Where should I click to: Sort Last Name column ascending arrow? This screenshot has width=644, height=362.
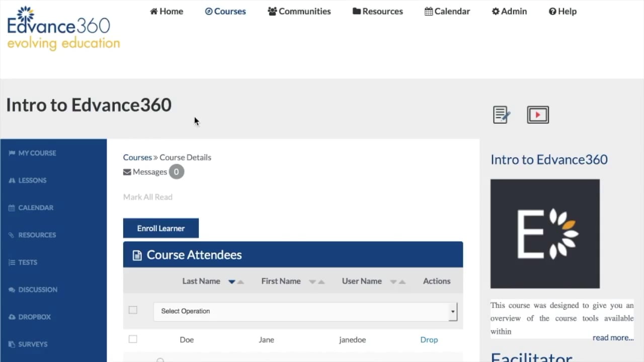point(240,282)
